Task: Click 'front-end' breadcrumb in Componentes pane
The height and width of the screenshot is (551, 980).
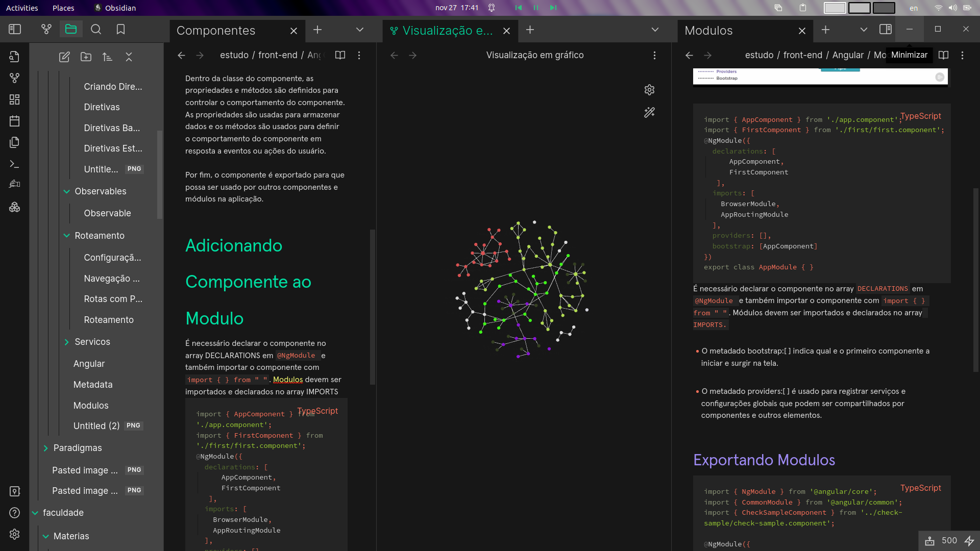Action: pos(278,55)
